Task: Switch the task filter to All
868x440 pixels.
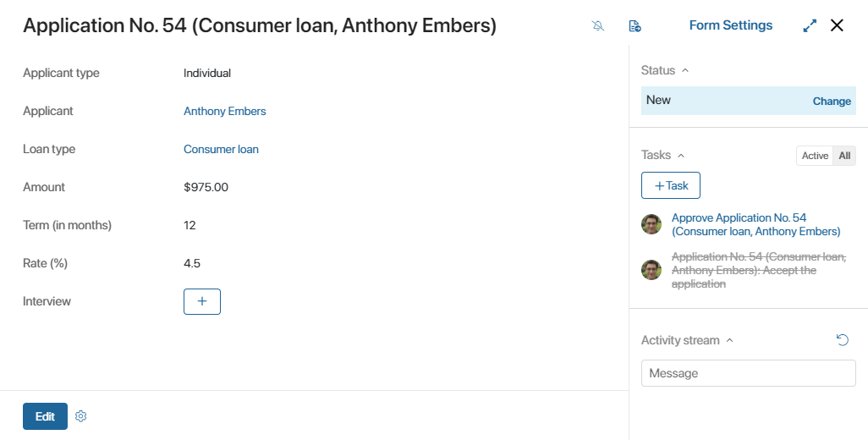Action: (x=844, y=156)
